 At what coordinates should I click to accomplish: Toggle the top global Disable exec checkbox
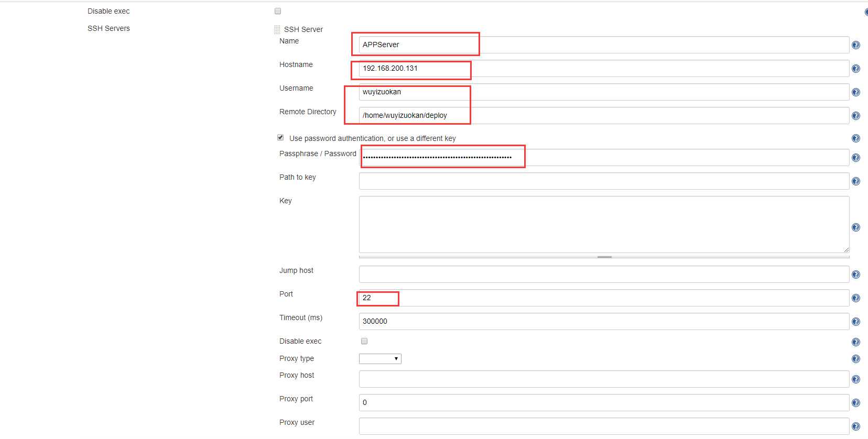pyautogui.click(x=278, y=11)
